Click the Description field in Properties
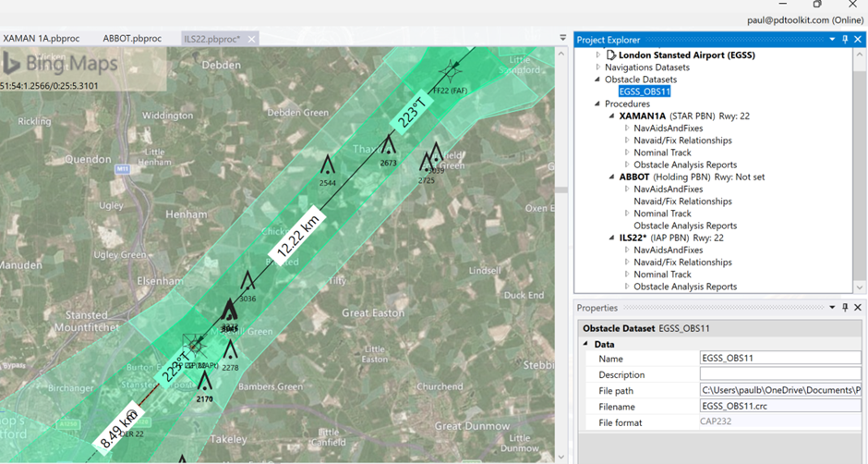868x464 pixels. (x=780, y=374)
